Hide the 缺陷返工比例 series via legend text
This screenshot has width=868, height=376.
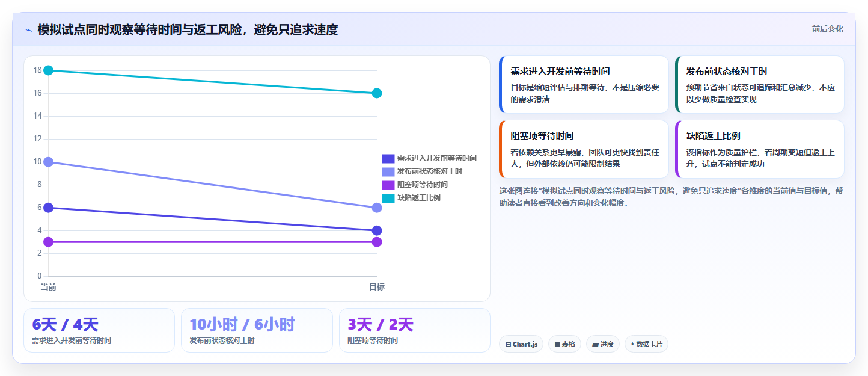click(419, 198)
